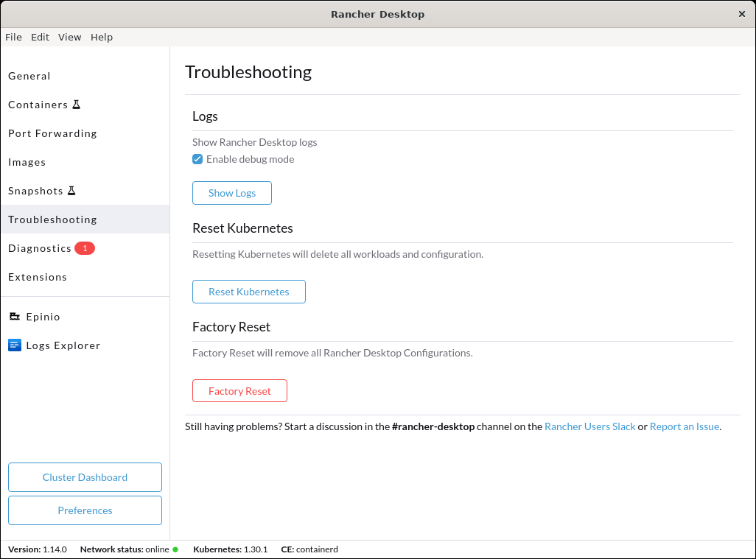
Task: Click the Snapshots experimental flask icon
Action: click(x=71, y=191)
